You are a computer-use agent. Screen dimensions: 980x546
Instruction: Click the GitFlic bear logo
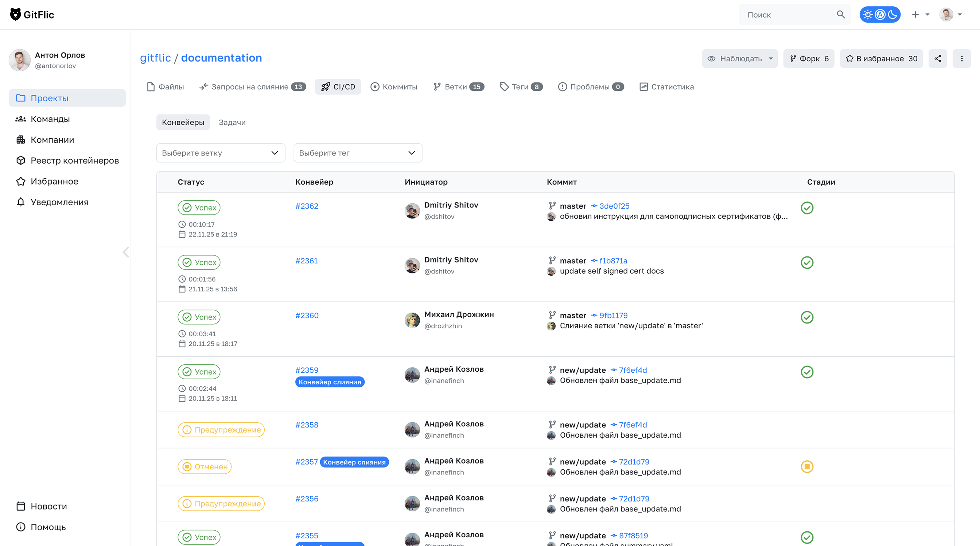coord(15,15)
